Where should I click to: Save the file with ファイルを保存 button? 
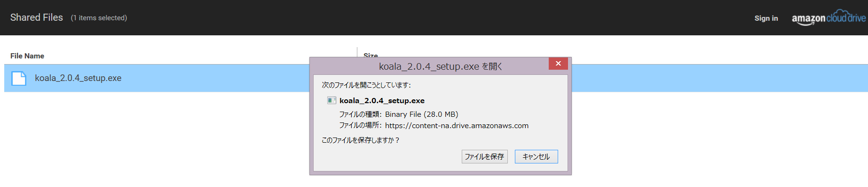click(484, 156)
